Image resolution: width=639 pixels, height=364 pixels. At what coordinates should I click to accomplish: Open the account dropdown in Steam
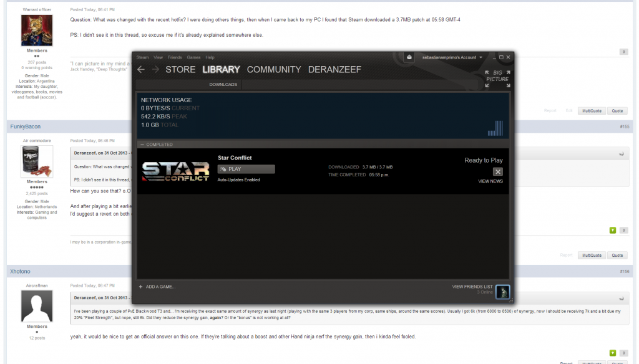click(452, 57)
